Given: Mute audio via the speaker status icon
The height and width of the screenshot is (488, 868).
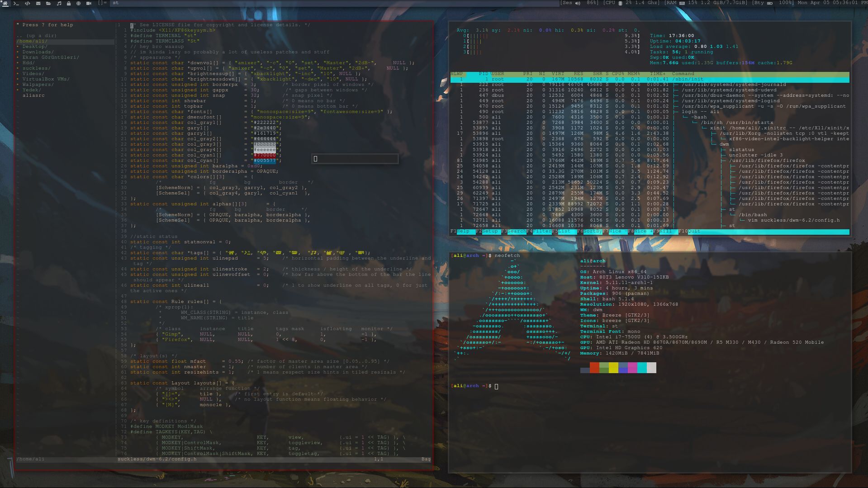Looking at the screenshot, I should [x=577, y=3].
